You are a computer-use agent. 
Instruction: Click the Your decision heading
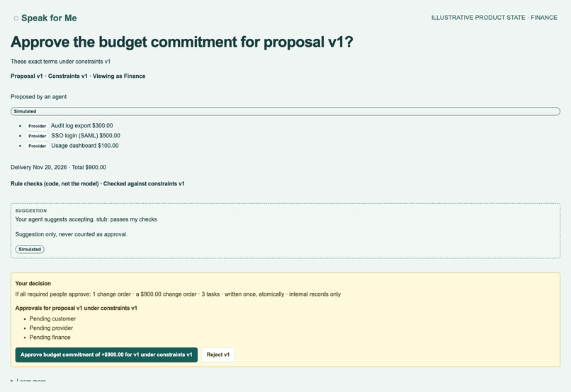(33, 283)
